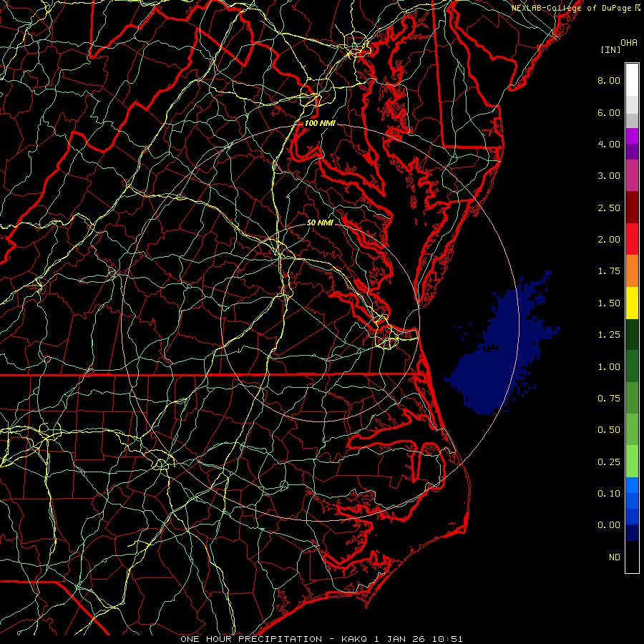Click the 50 NMI range ring label
The width and height of the screenshot is (644, 644).
pos(320,223)
